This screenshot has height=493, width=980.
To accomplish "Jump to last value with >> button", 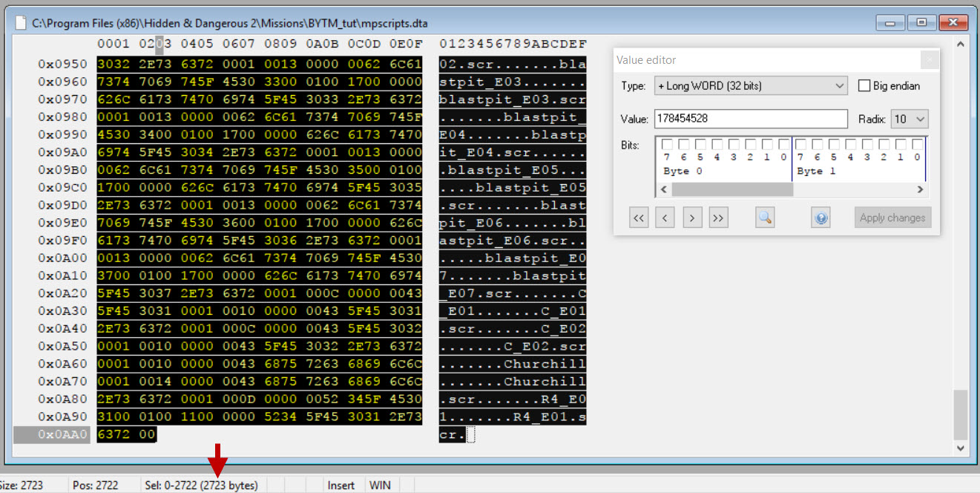I will [x=717, y=218].
